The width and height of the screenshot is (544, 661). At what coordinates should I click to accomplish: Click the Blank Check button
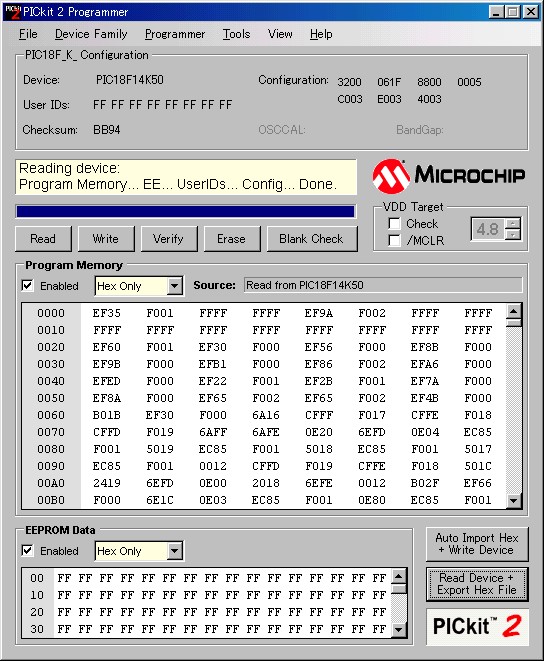click(x=312, y=239)
